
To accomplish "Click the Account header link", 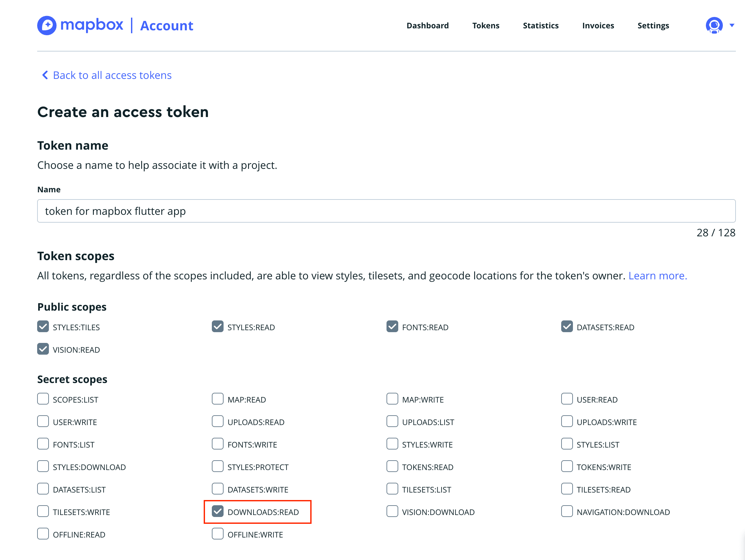I will coord(167,26).
